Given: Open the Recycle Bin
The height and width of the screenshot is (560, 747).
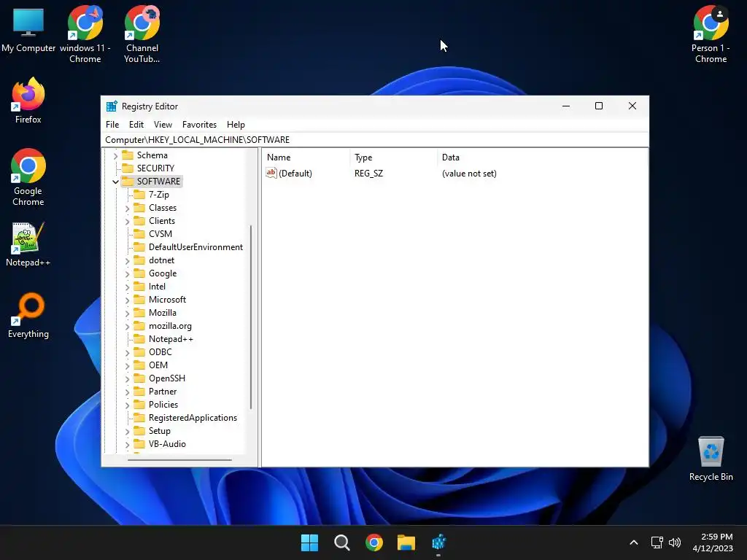Looking at the screenshot, I should point(711,459).
